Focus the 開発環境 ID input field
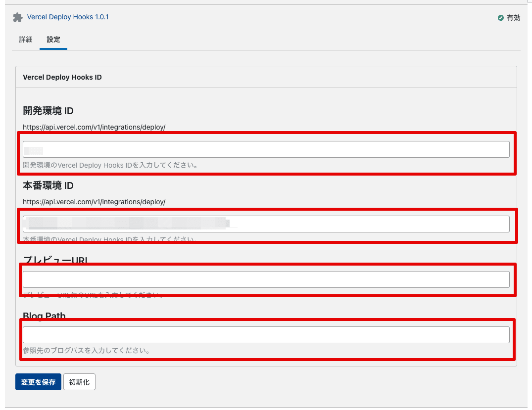 tap(266, 149)
